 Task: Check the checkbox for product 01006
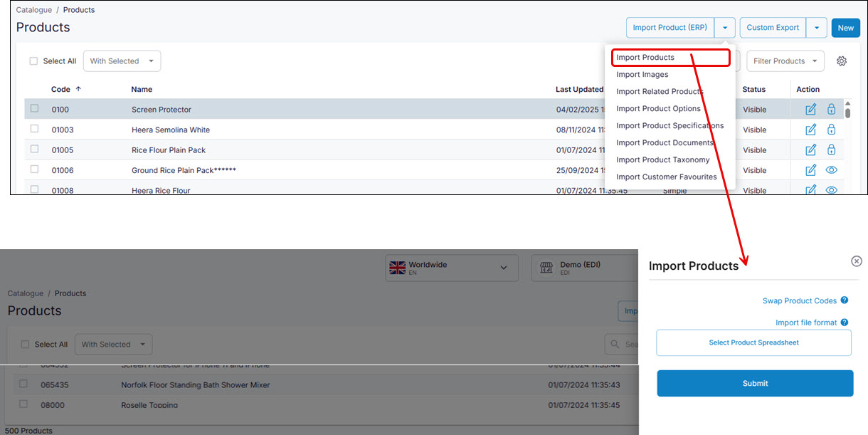pyautogui.click(x=33, y=169)
